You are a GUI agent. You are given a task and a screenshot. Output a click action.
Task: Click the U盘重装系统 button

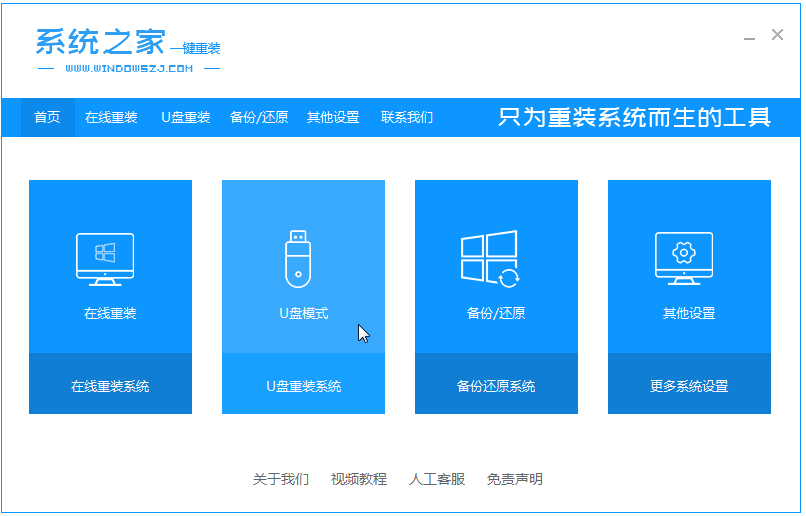point(303,384)
